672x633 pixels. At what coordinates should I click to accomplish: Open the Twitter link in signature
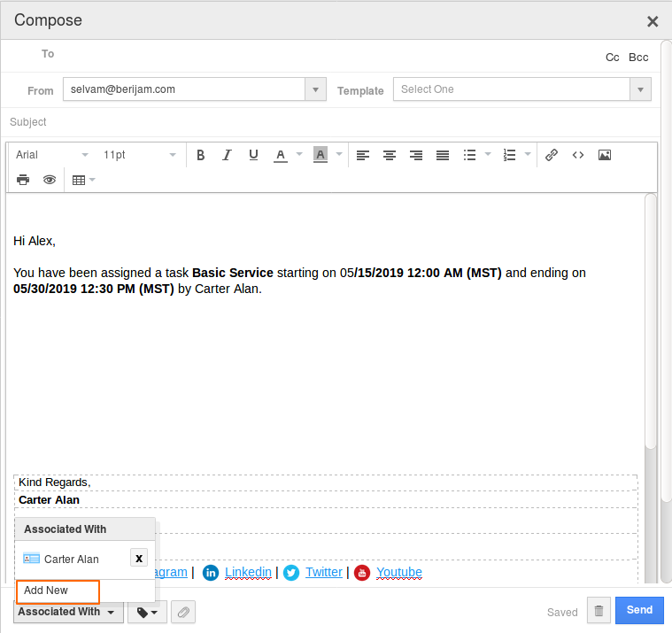click(323, 573)
